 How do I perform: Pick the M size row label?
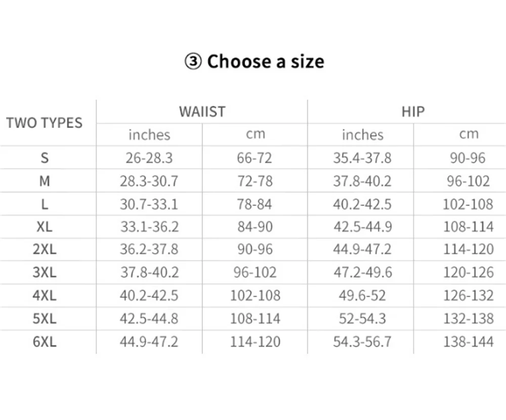tap(45, 181)
